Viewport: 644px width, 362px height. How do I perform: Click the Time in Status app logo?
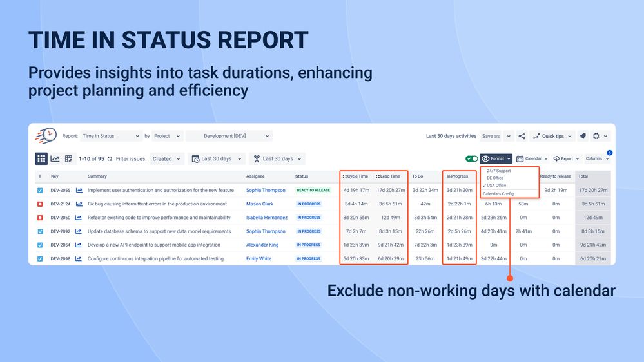pyautogui.click(x=46, y=136)
